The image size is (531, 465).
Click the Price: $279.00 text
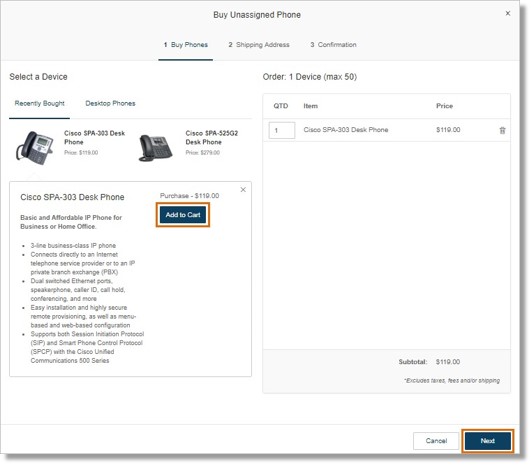[x=203, y=153]
